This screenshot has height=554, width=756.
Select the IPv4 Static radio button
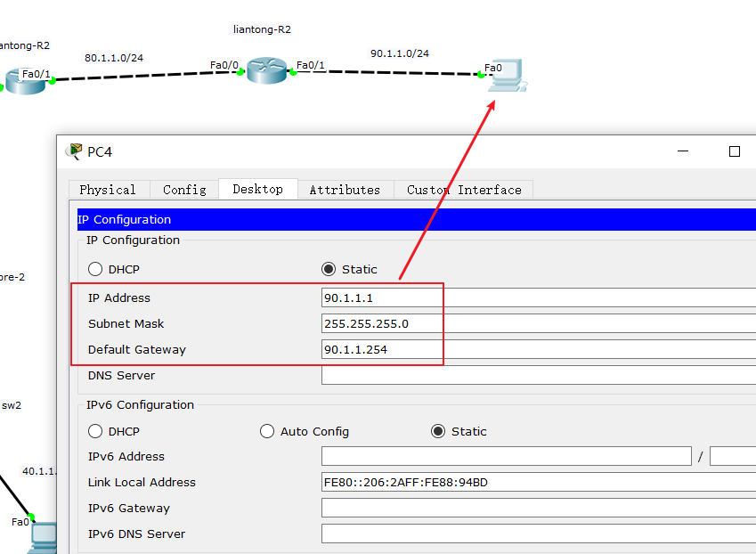329,269
